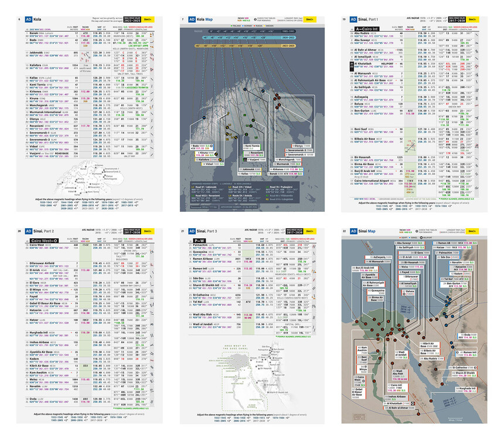Screen dimensions: 504x440
Task: Click the 'Sinai, Part 1' page title
Action: [x=369, y=19]
